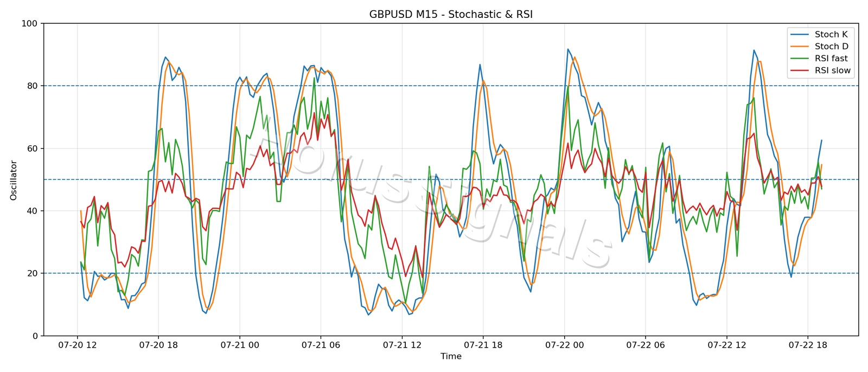Click the y-axis tick label 80
The height and width of the screenshot is (372, 868).
[x=32, y=86]
